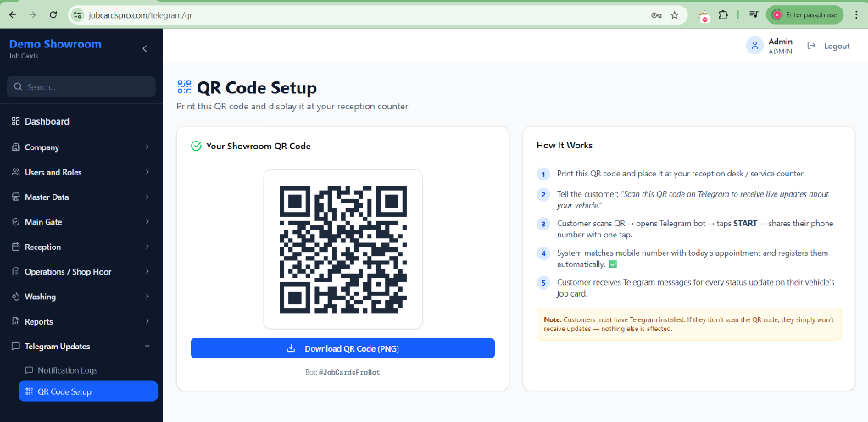Click the Washing icon in sidebar
Screen dimensions: 868x422
(x=16, y=297)
